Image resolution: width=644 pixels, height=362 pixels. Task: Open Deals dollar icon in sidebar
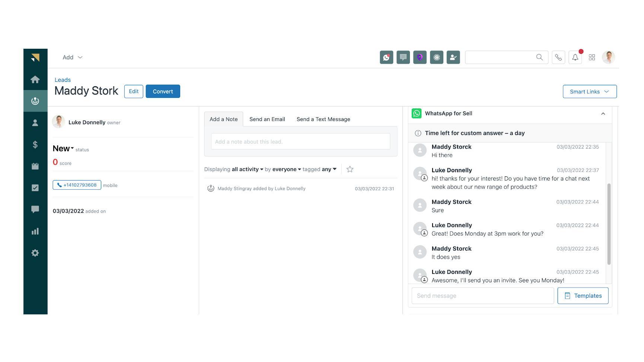[x=35, y=144]
